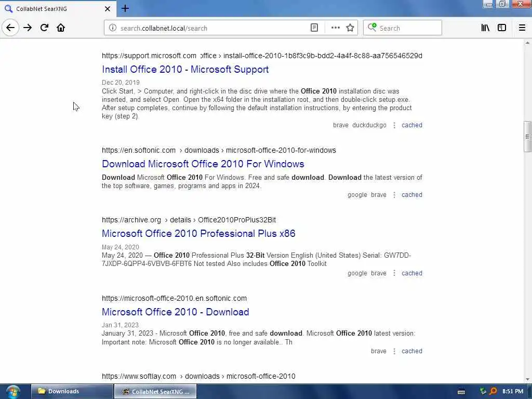
Task: Click the microsoft-office-2010.en.softonic.com URL text
Action: coord(175,298)
